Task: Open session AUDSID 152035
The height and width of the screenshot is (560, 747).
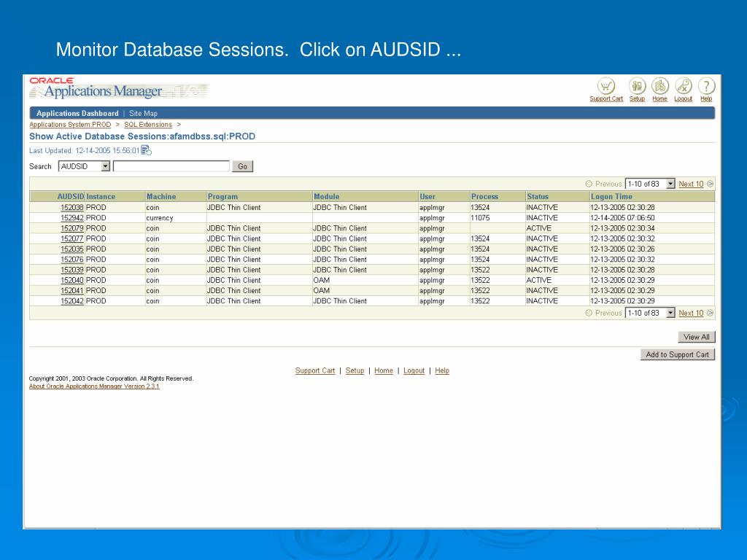Action: (x=72, y=249)
